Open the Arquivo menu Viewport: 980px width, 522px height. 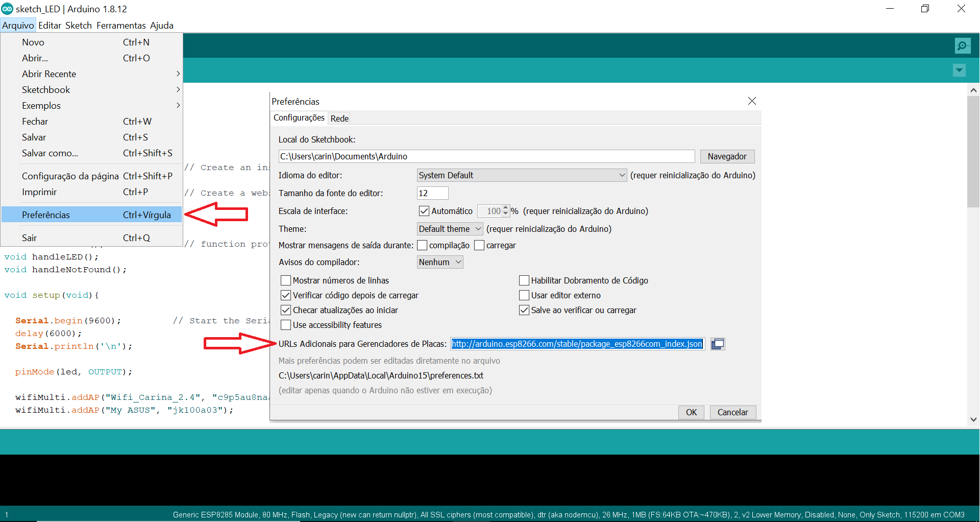point(18,26)
